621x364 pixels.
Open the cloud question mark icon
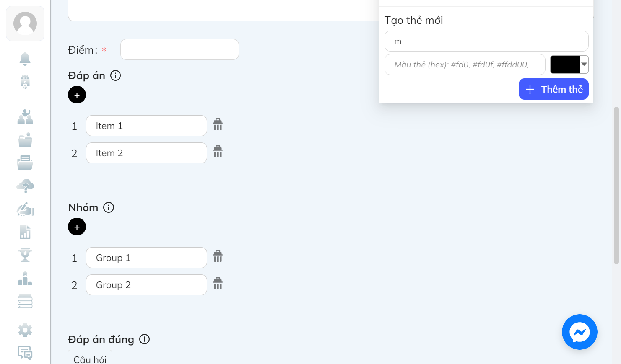tap(25, 186)
